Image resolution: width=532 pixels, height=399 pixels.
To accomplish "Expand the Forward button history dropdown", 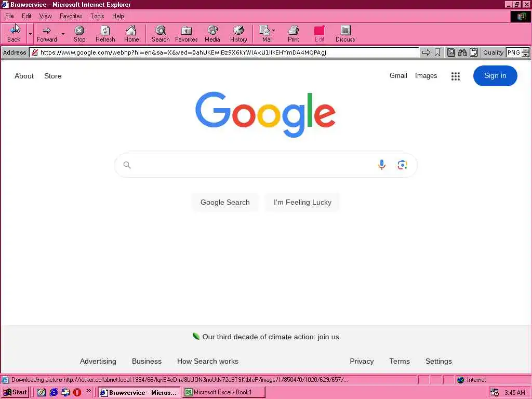I will pyautogui.click(x=63, y=34).
